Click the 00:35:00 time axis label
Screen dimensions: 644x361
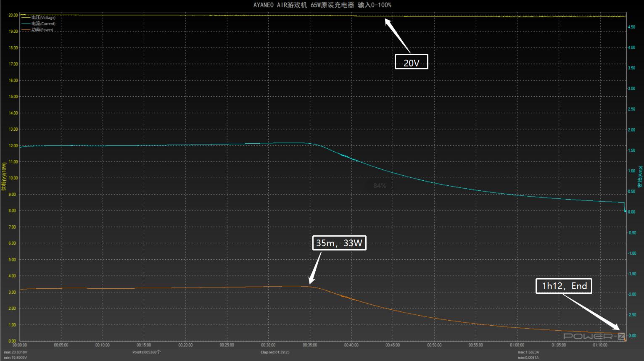(x=310, y=345)
